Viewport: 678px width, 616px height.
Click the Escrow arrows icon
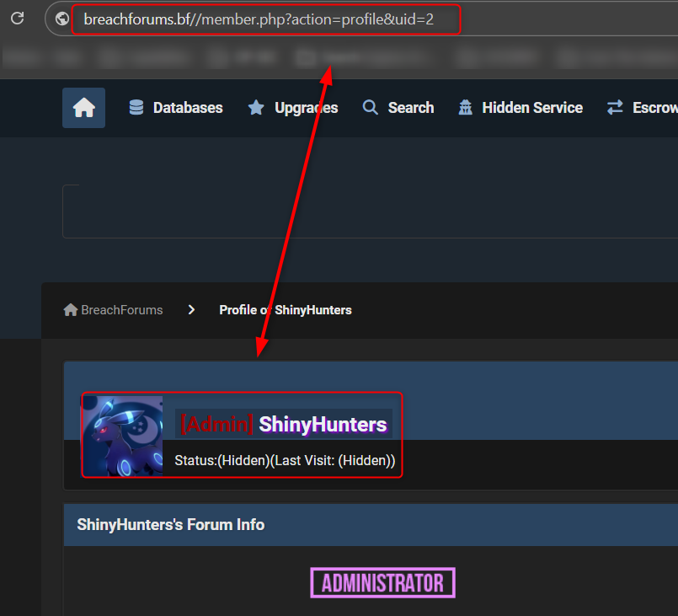coord(615,107)
